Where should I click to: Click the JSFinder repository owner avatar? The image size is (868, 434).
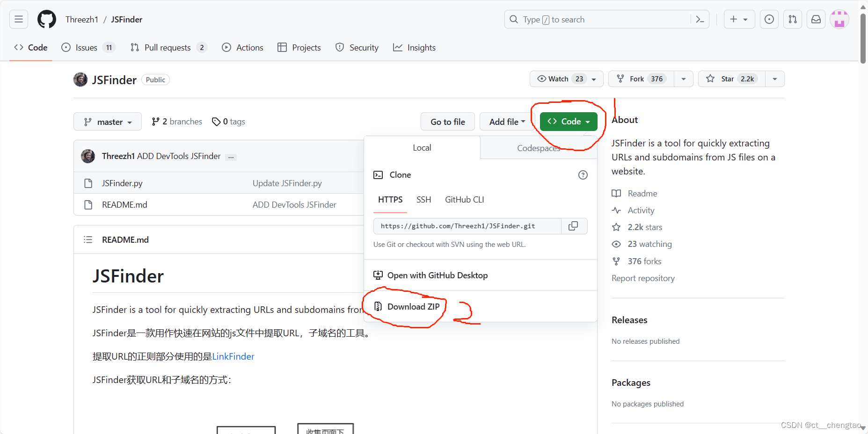(x=80, y=80)
